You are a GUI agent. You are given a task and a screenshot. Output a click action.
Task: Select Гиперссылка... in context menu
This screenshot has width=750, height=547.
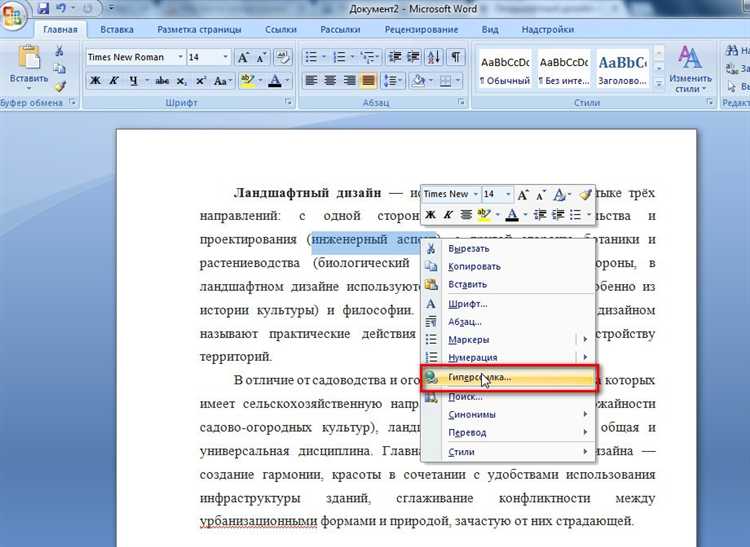[507, 378]
